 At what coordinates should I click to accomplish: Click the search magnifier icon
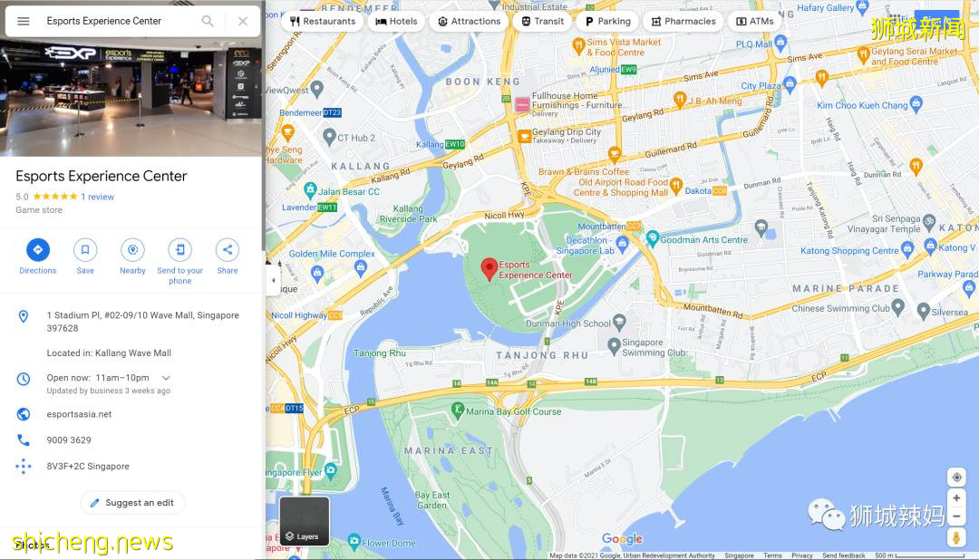pyautogui.click(x=208, y=21)
